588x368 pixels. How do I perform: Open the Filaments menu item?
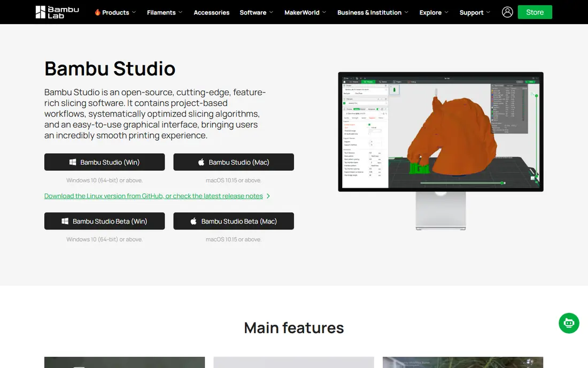[x=161, y=12]
